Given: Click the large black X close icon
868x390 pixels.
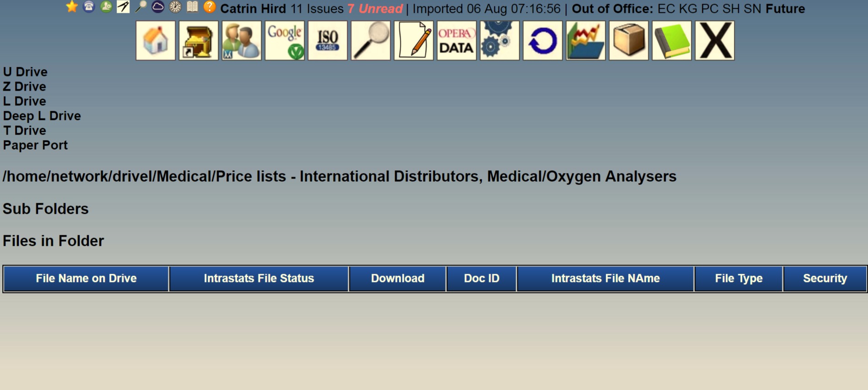Looking at the screenshot, I should point(715,41).
